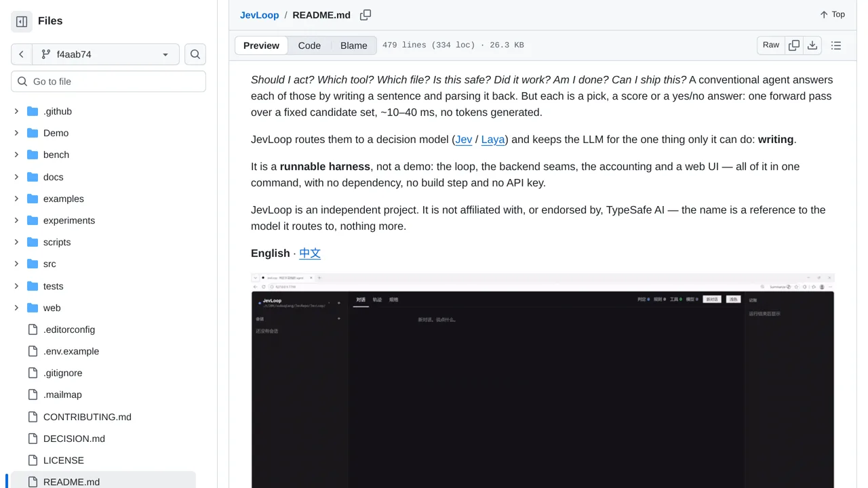
Task: Expand the web folder chevron
Action: click(16, 308)
